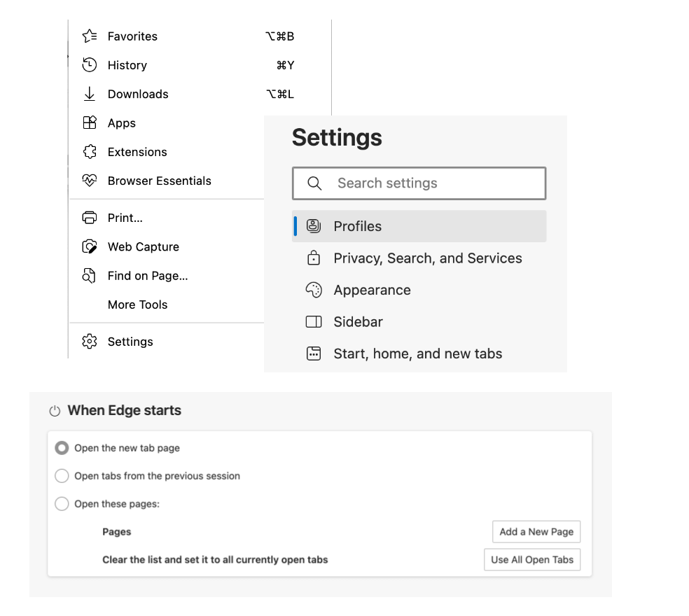Click the Web Capture icon

89,246
